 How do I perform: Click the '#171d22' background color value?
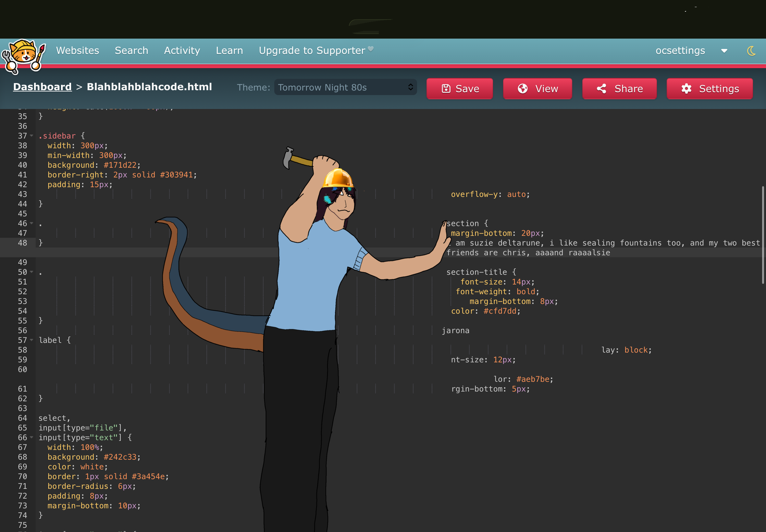[x=120, y=165]
